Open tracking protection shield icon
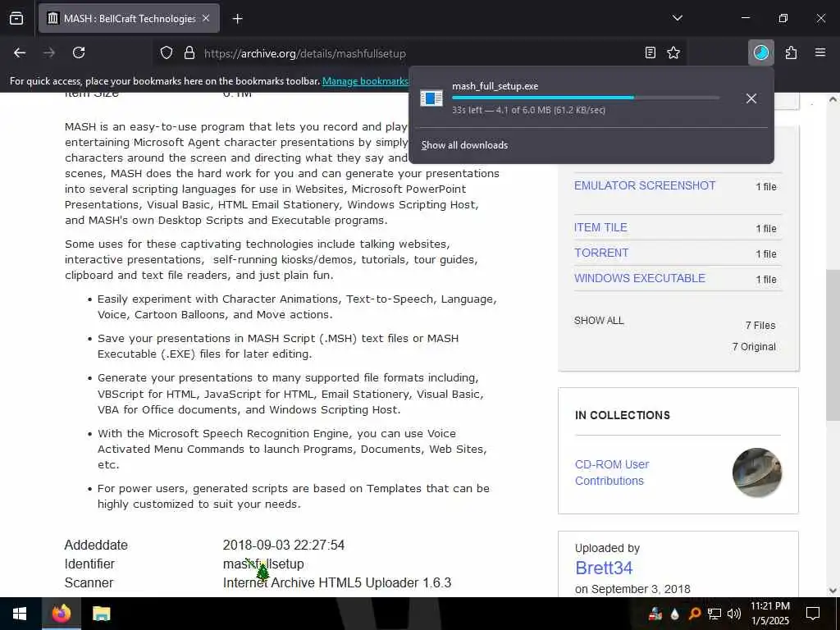 click(x=167, y=53)
